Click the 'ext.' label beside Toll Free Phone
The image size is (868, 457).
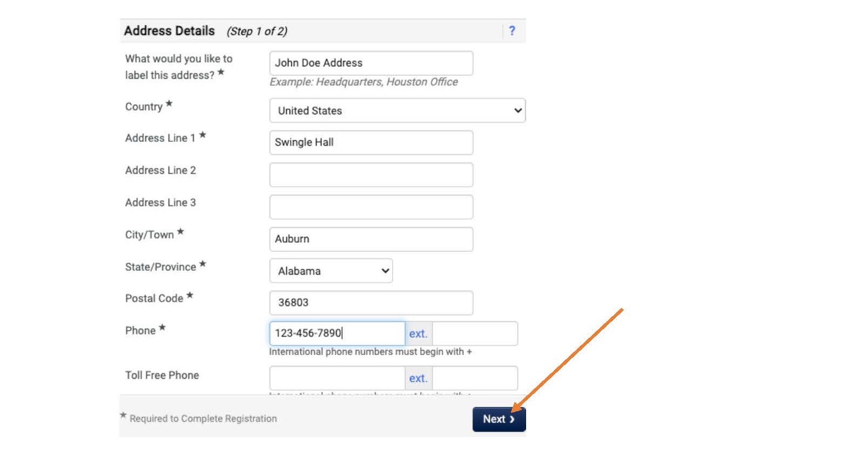click(x=418, y=379)
